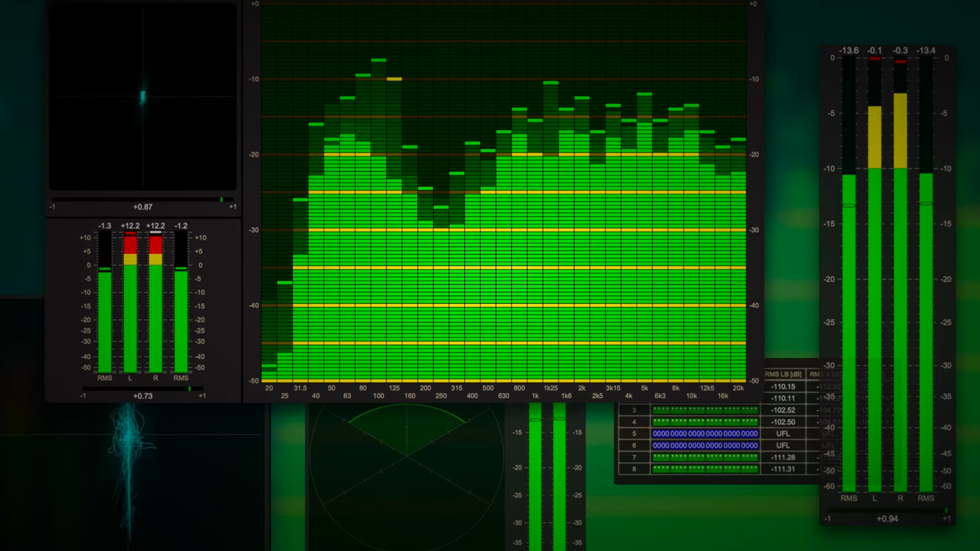
Task: Click the cyan vectorscope dot in top-left scope
Action: pyautogui.click(x=143, y=96)
